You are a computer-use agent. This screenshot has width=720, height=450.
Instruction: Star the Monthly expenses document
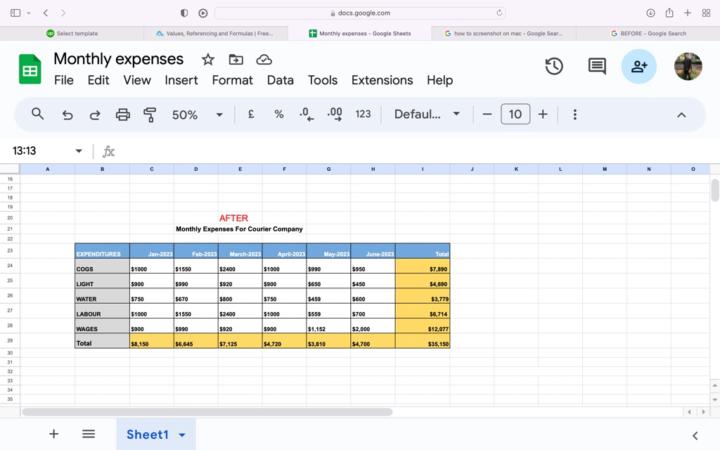(x=208, y=60)
